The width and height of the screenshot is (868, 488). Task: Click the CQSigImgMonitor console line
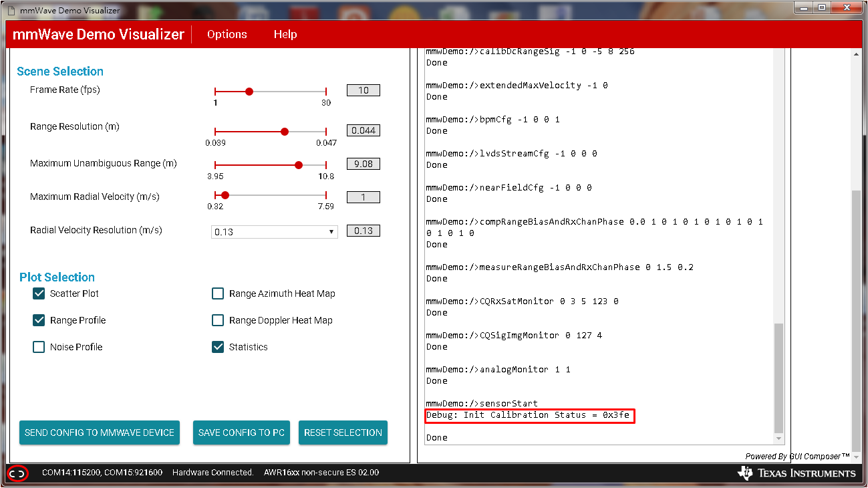click(515, 336)
